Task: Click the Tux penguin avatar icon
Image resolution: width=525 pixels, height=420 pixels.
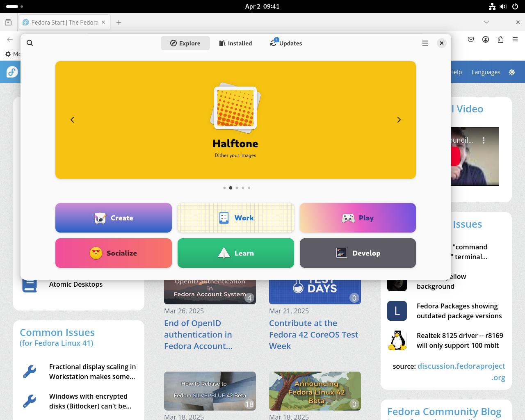Action: (397, 340)
